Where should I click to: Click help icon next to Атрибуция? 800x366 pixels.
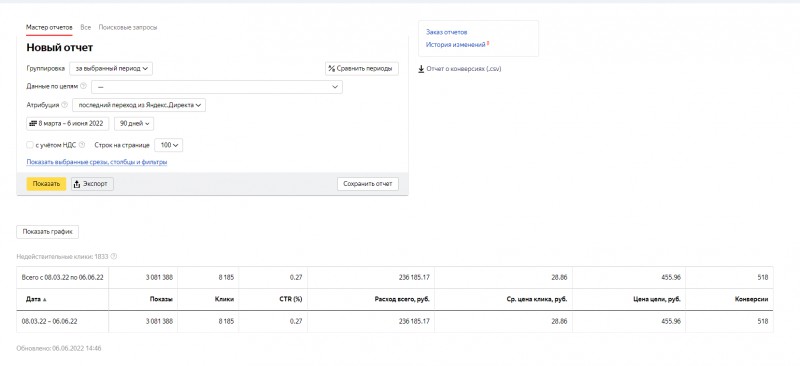click(x=64, y=105)
